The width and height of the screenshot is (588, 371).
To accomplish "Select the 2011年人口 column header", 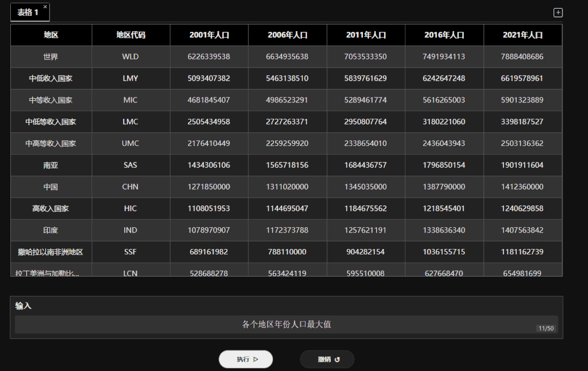I will pos(366,35).
